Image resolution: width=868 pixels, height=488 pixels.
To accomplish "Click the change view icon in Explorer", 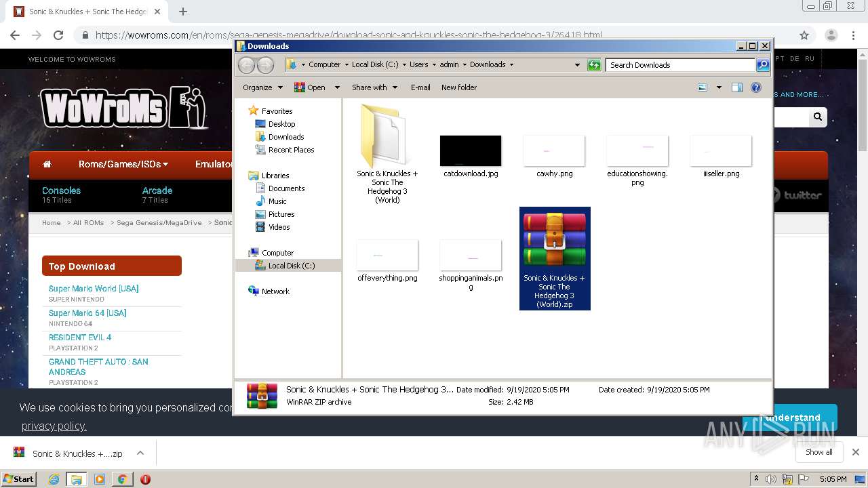I will pos(703,87).
